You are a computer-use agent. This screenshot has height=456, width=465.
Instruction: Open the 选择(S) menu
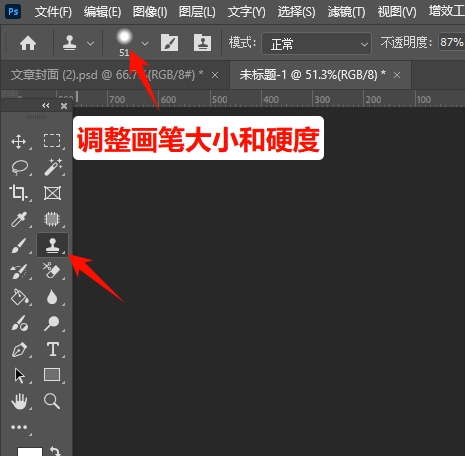click(x=296, y=12)
